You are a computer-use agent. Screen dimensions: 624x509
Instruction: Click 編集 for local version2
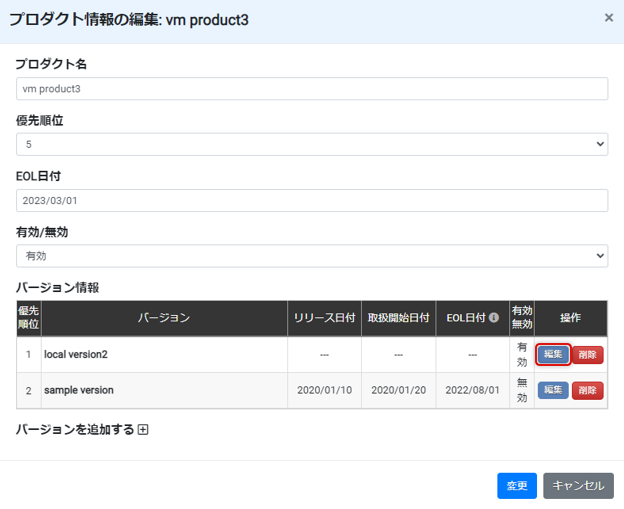(553, 354)
